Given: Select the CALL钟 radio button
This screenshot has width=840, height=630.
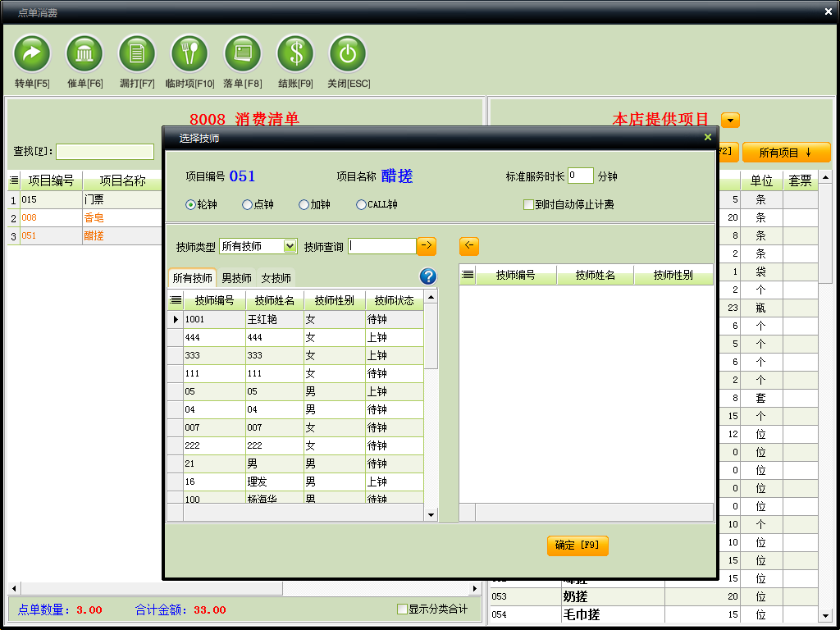Looking at the screenshot, I should 361,204.
